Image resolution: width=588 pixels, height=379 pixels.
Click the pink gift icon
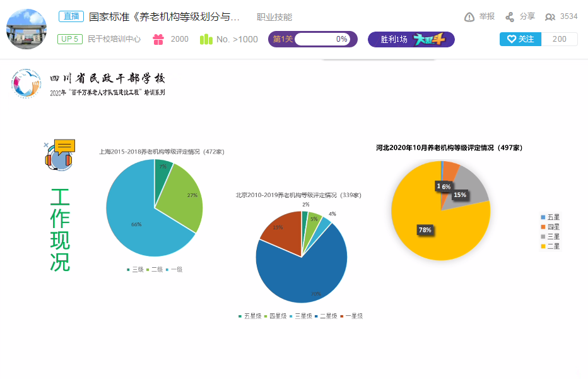158,39
